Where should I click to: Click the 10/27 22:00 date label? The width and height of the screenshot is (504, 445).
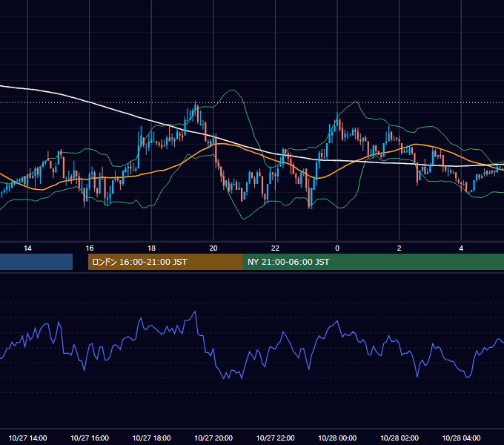pos(275,438)
